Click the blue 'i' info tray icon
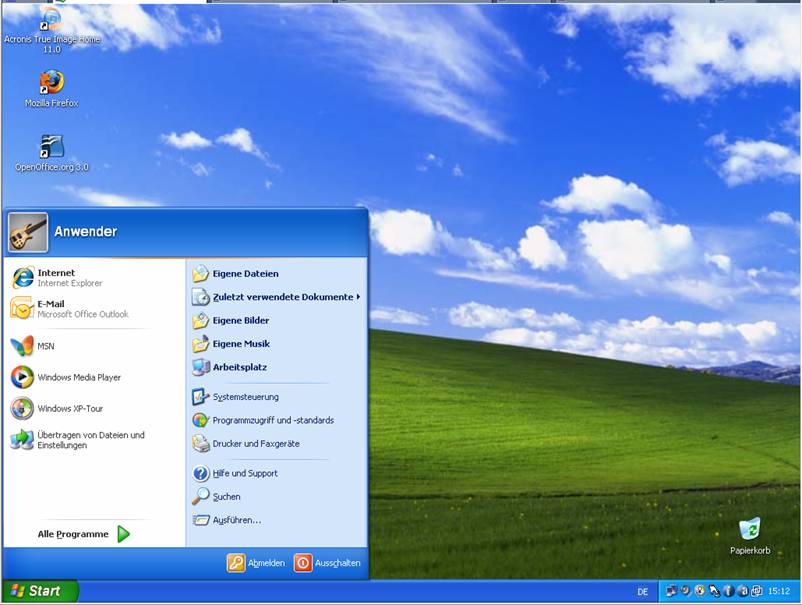Screen dimensions: 802x605 pos(728,591)
